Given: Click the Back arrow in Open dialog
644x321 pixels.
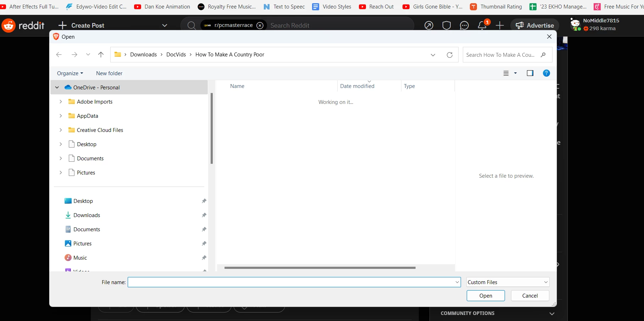Looking at the screenshot, I should [x=59, y=55].
